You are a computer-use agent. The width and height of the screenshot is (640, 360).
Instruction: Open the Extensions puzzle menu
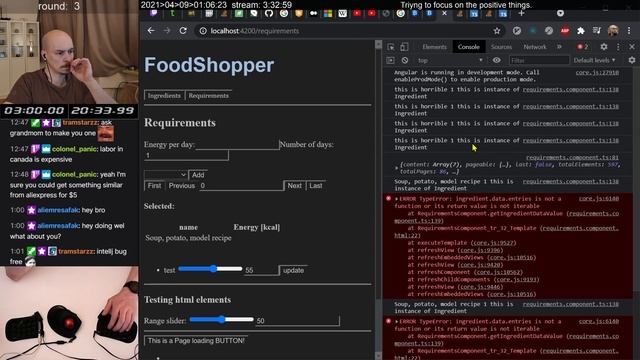[581, 31]
